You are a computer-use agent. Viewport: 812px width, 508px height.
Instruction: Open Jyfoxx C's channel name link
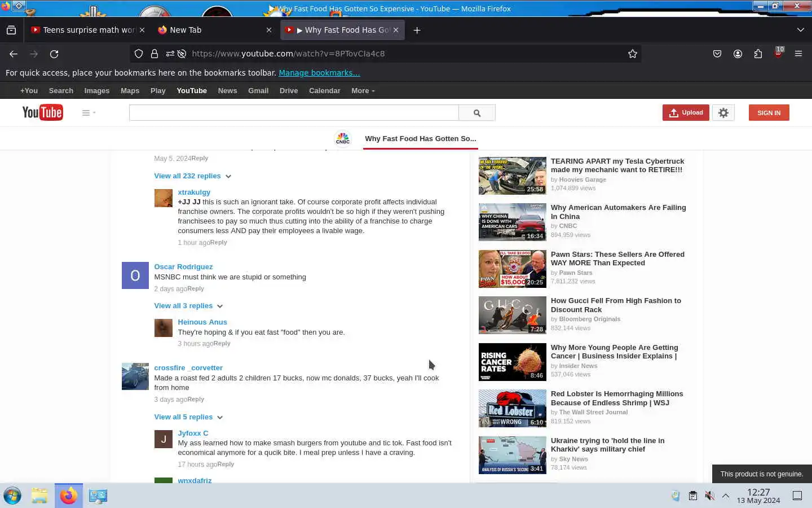click(x=193, y=433)
